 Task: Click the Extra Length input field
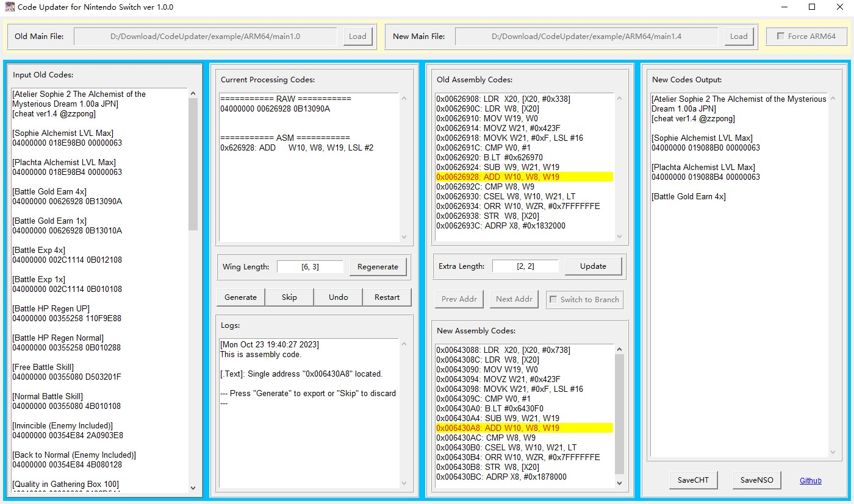pos(525,266)
